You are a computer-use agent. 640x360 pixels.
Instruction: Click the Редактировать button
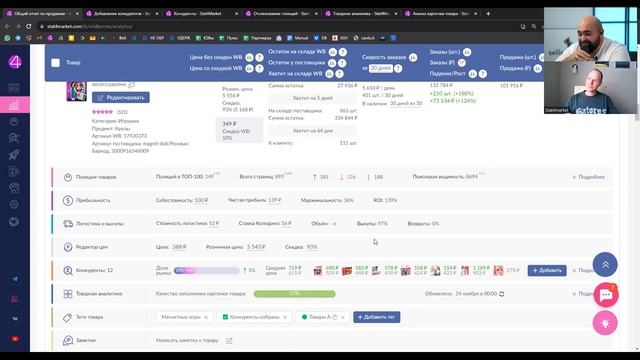(121, 98)
